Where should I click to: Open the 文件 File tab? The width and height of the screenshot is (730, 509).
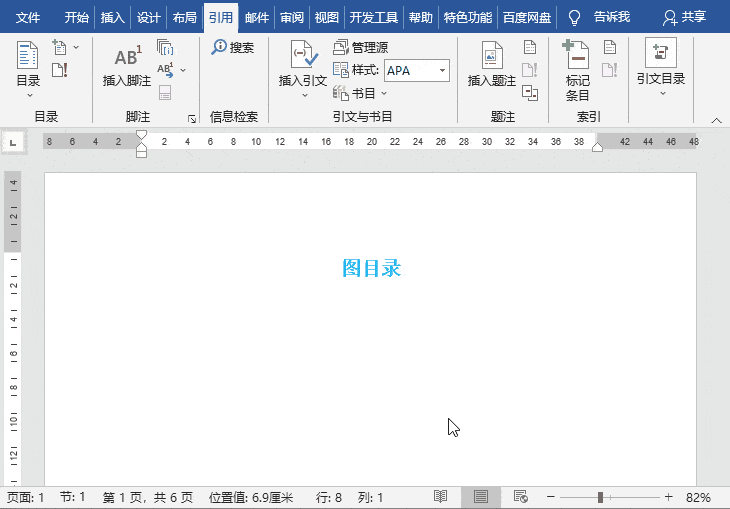click(28, 18)
